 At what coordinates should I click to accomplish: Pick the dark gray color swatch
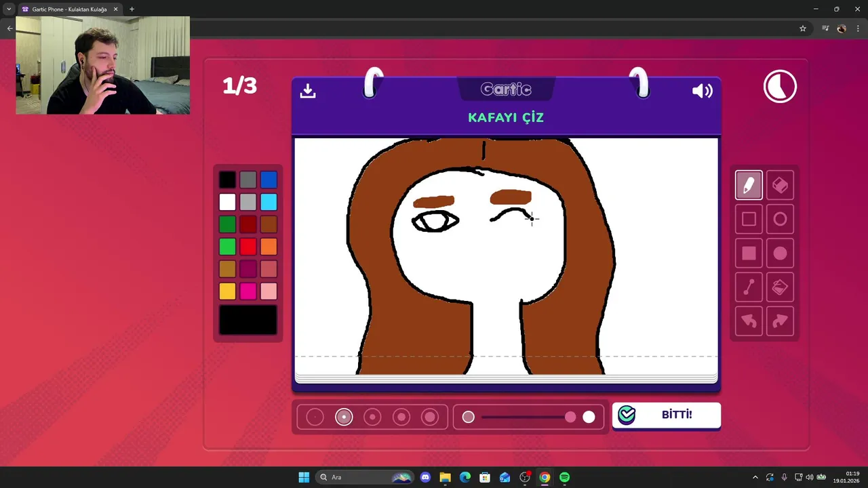pyautogui.click(x=248, y=180)
